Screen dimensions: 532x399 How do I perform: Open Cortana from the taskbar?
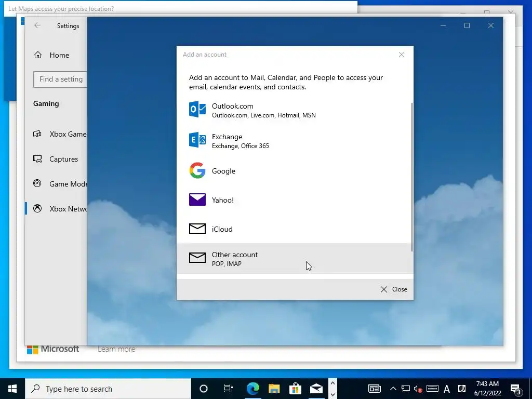(203, 389)
